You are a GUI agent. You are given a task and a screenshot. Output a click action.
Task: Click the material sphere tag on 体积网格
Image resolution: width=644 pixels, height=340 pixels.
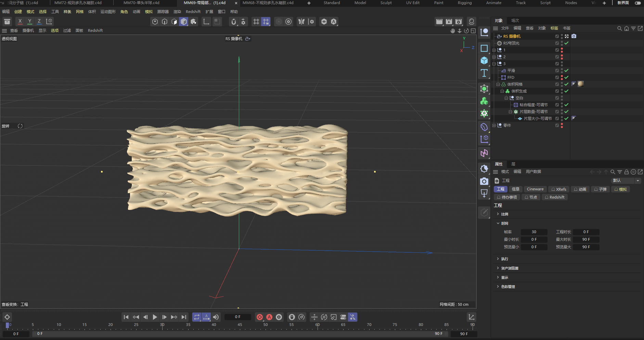[581, 84]
